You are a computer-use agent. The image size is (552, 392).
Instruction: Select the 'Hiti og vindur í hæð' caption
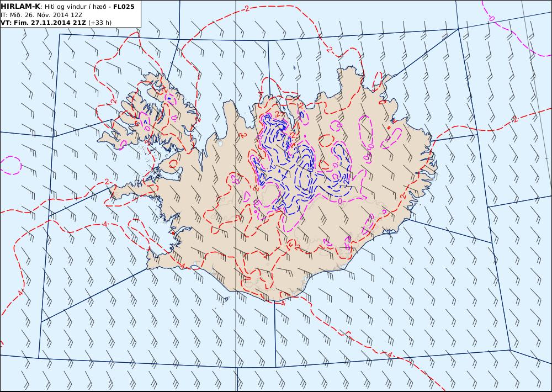(75, 7)
